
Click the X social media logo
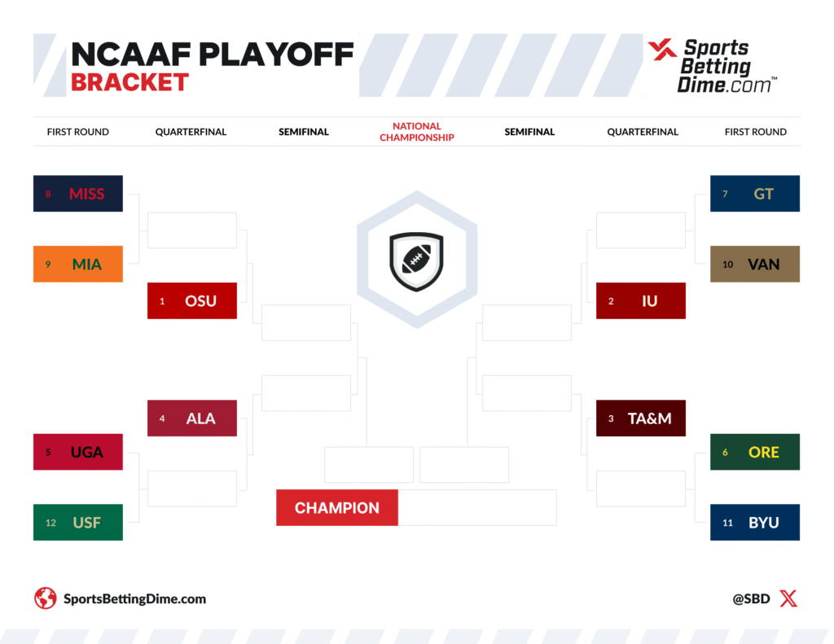point(788,599)
